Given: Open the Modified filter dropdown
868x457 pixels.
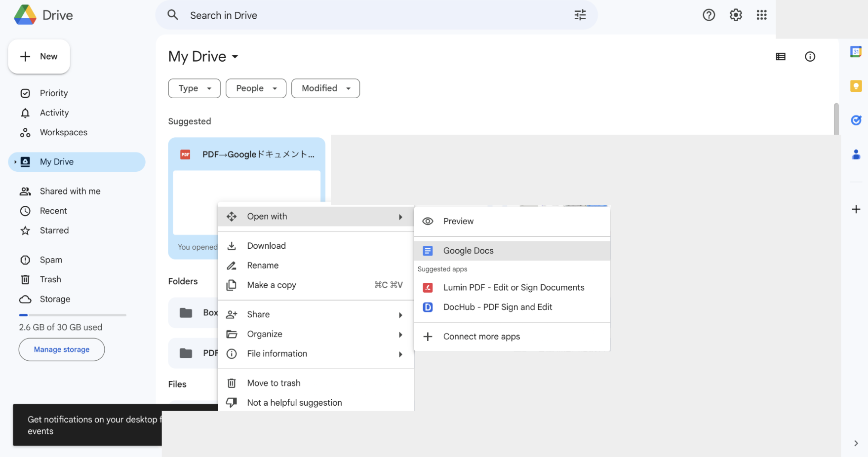Looking at the screenshot, I should (x=325, y=88).
